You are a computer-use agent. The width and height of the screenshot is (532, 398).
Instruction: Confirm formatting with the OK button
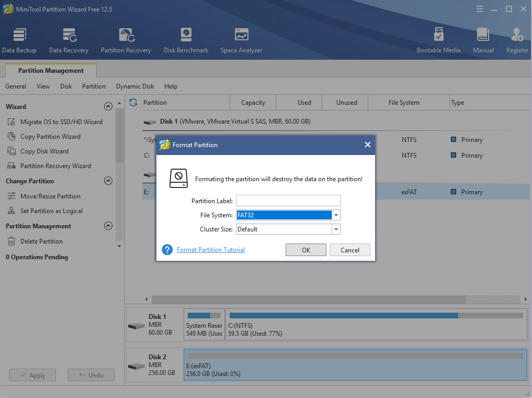tap(306, 250)
